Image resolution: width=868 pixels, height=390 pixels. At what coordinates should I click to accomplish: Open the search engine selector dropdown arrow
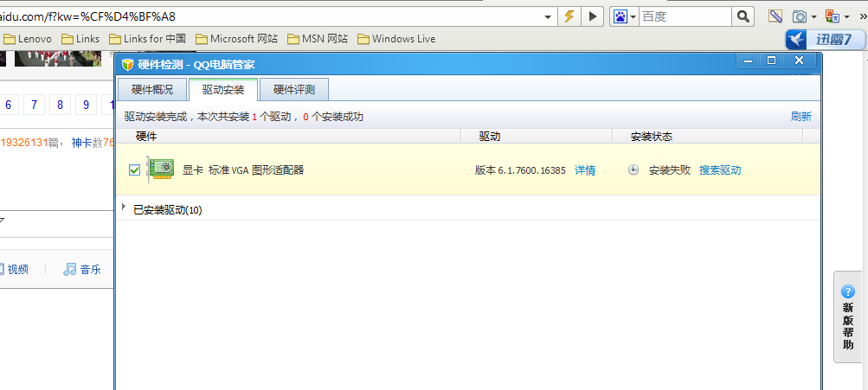633,17
